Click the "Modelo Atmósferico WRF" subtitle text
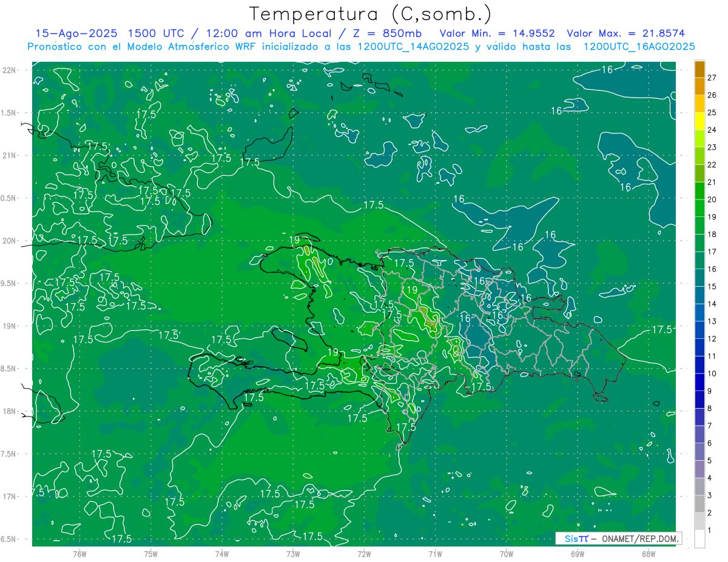Image resolution: width=728 pixels, height=562 pixels. 192,47
